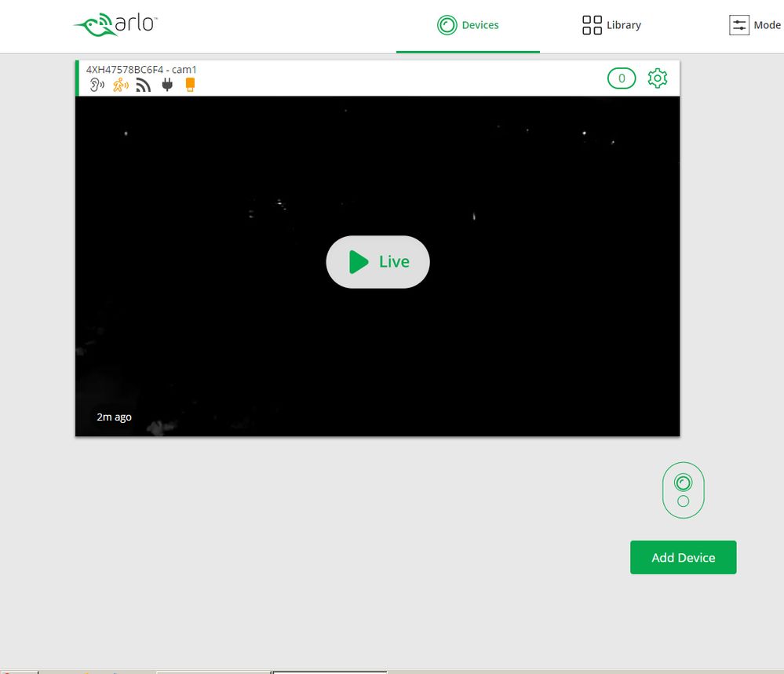Click the audio detection ear icon
The image size is (784, 674).
[97, 85]
